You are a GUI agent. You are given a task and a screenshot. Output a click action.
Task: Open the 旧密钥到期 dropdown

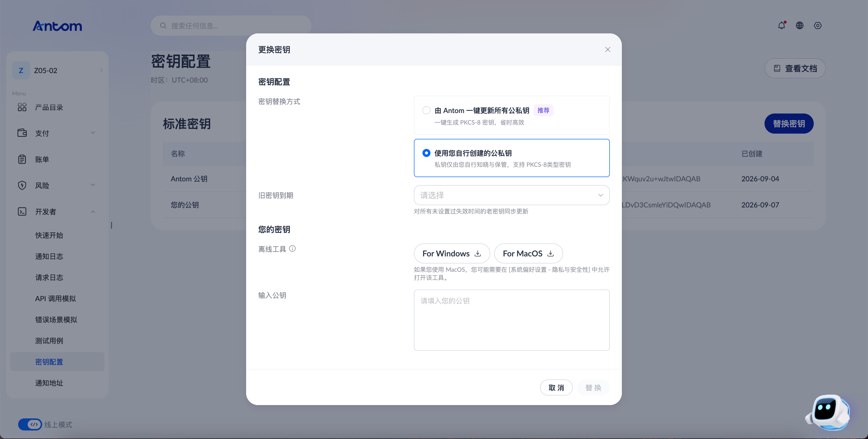coord(512,195)
